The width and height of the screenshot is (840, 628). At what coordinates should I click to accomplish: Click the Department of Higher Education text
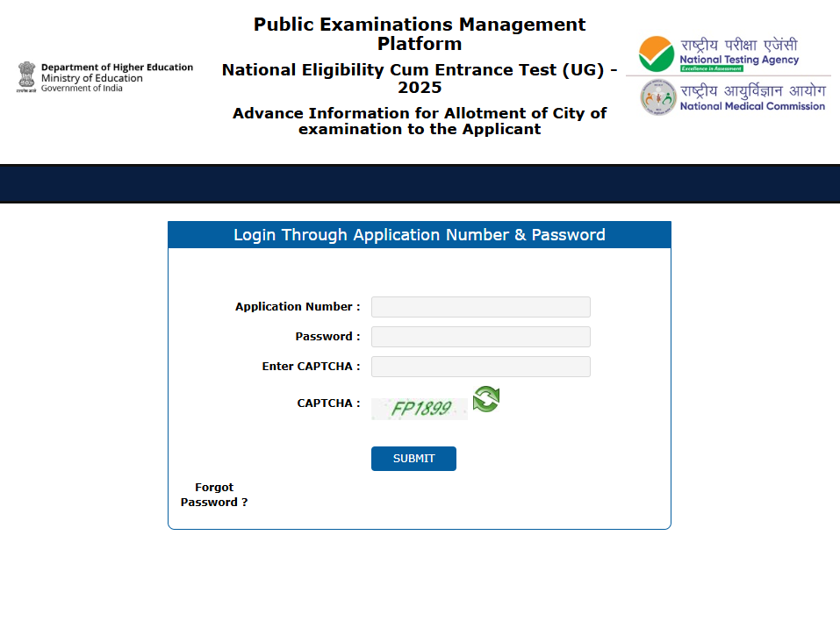pos(117,68)
